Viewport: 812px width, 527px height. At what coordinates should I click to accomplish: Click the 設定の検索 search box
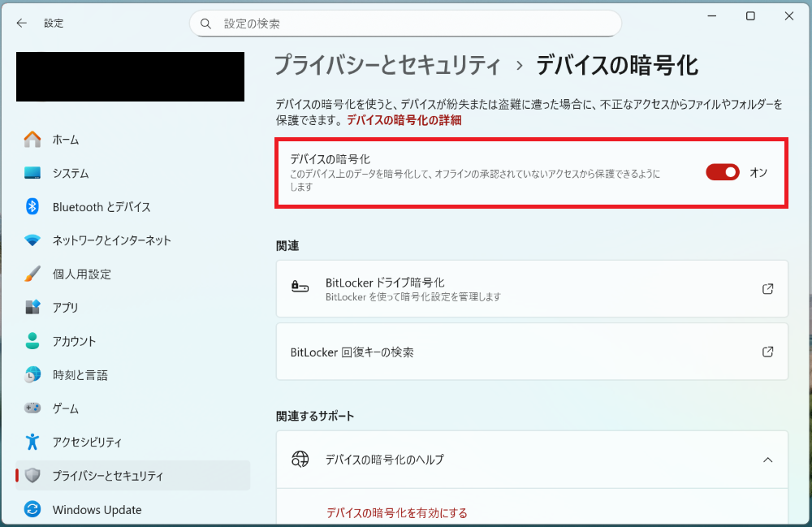[x=406, y=24]
